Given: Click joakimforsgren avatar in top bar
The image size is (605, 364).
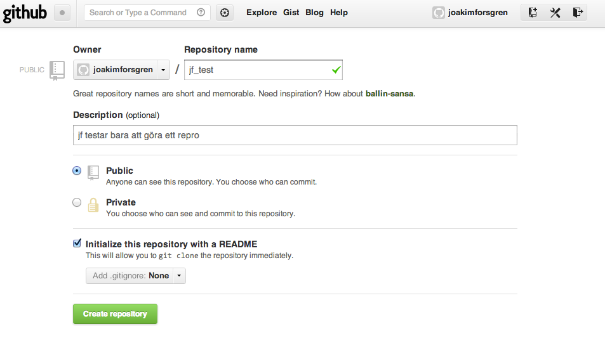Looking at the screenshot, I should (x=438, y=13).
